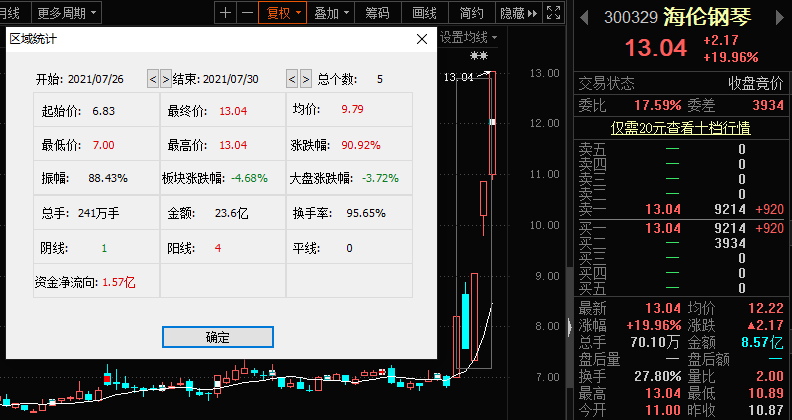This screenshot has height=420, width=792.
Task: Switch to the 简约 view
Action: (x=471, y=13)
